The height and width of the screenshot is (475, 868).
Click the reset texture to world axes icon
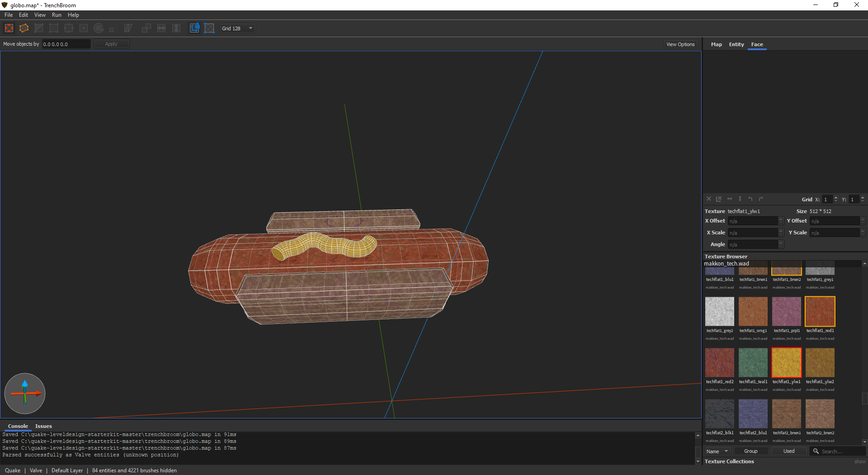click(x=719, y=199)
